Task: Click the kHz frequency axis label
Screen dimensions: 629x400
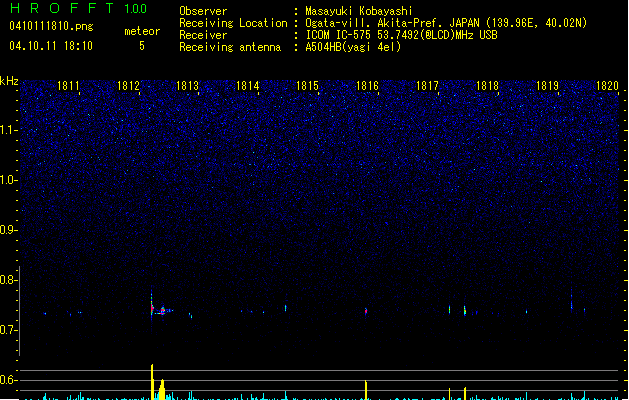Action: point(9,81)
